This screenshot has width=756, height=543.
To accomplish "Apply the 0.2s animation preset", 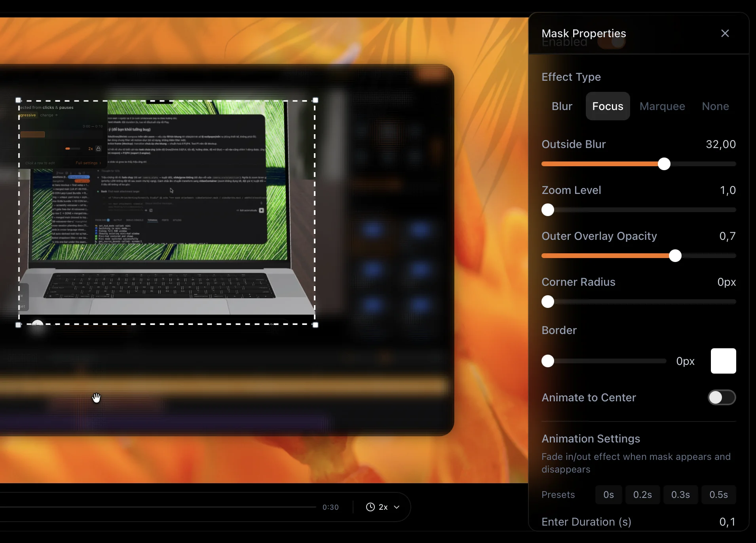I will (x=642, y=495).
